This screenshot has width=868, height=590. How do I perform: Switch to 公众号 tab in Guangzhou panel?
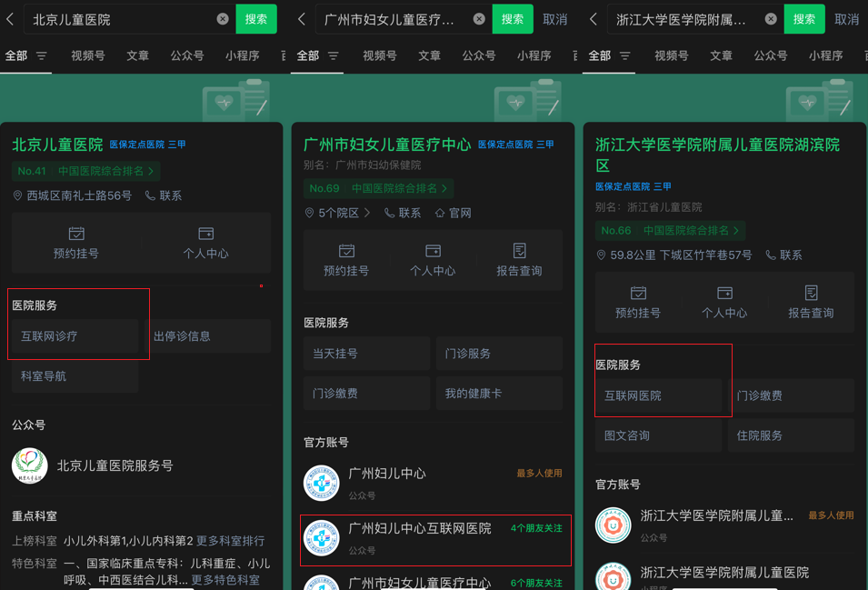point(479,55)
